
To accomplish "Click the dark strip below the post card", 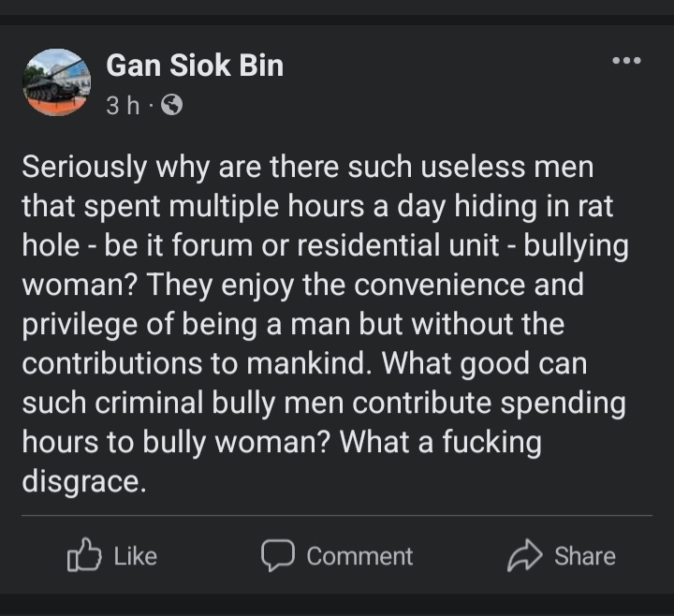I will [337, 606].
